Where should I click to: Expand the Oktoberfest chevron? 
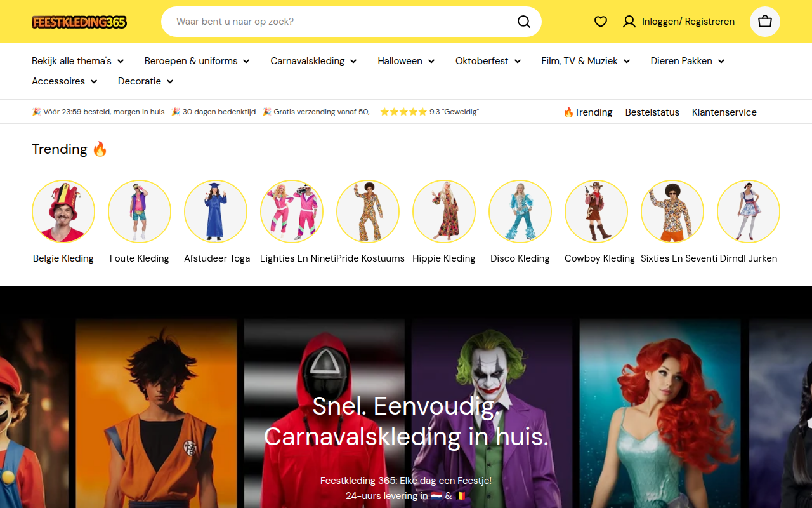(518, 62)
